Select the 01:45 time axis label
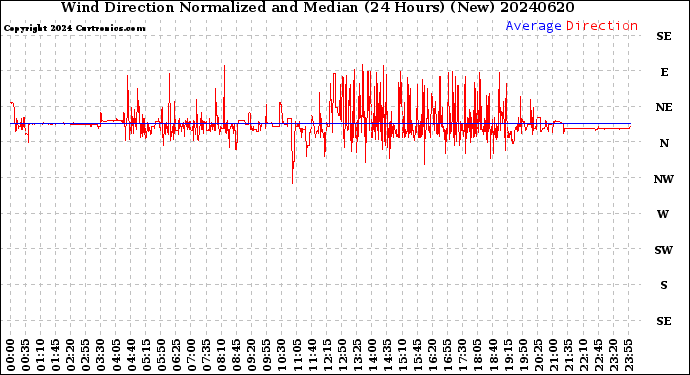This screenshot has height=375, width=690. (56, 355)
